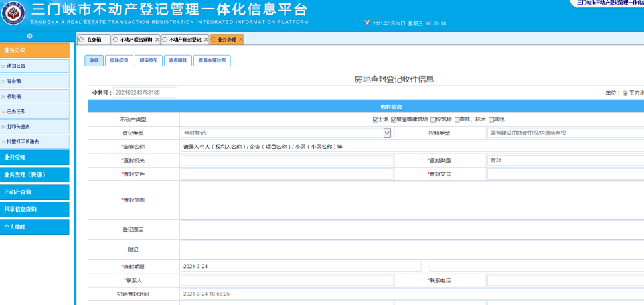Check the 森林、林木 checkbox

tap(457, 119)
